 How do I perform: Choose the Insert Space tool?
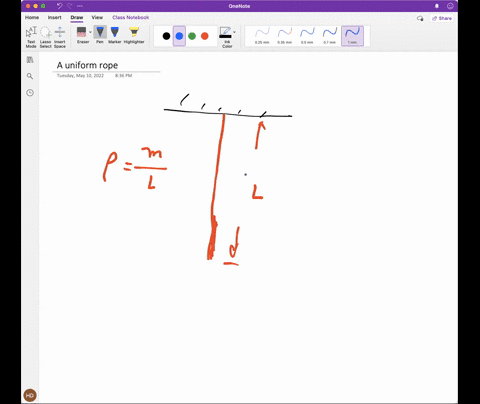point(60,37)
